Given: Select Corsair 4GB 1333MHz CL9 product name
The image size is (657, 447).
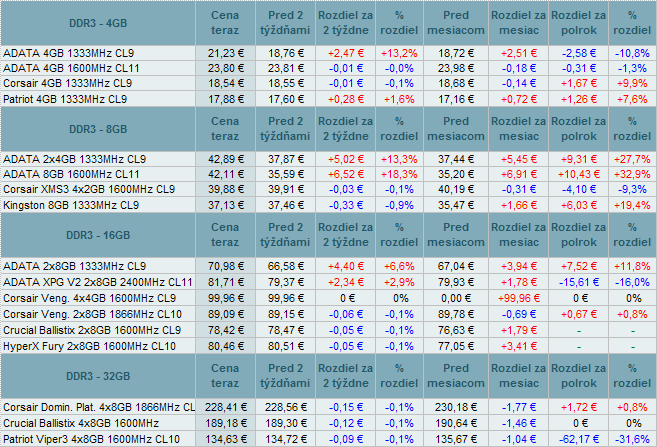Looking at the screenshot, I should pos(67,83).
